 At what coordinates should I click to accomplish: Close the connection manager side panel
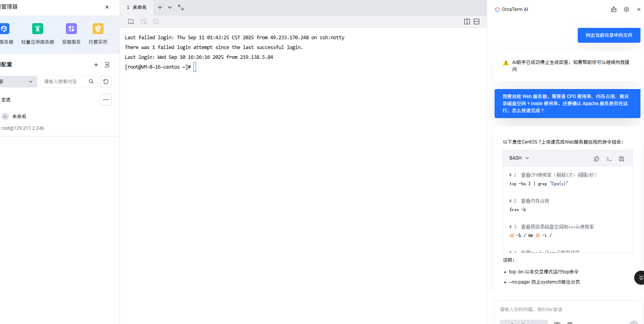pos(107,7)
